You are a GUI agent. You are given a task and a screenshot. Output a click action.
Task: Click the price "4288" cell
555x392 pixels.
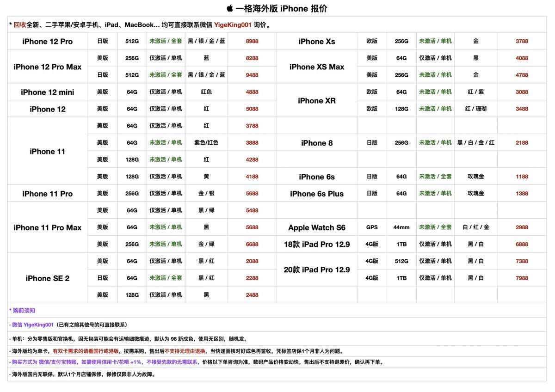(x=252, y=159)
